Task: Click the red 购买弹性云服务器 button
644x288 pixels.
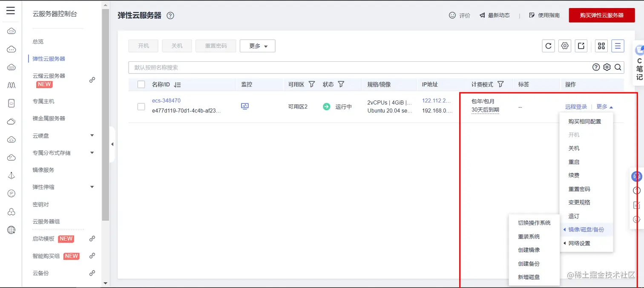Action: [x=602, y=15]
